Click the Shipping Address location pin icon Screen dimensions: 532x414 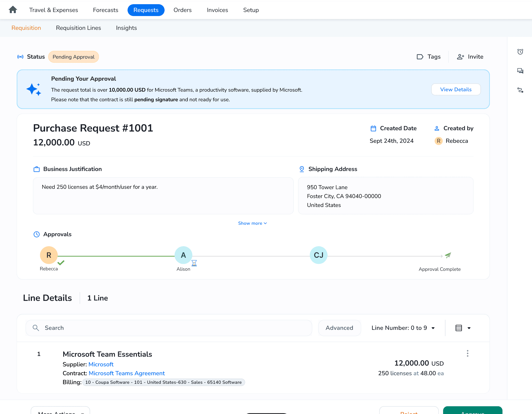302,169
